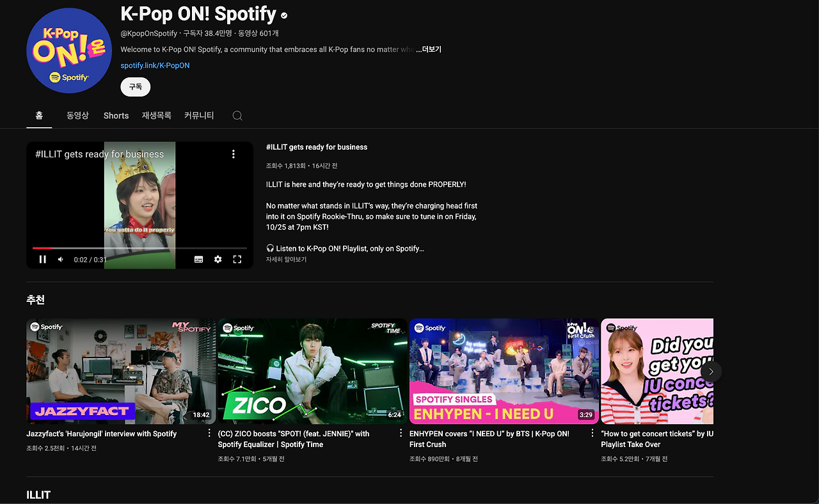Open the ZICO boosts "SPOT!" video title
Image resolution: width=819 pixels, height=504 pixels.
pos(294,439)
